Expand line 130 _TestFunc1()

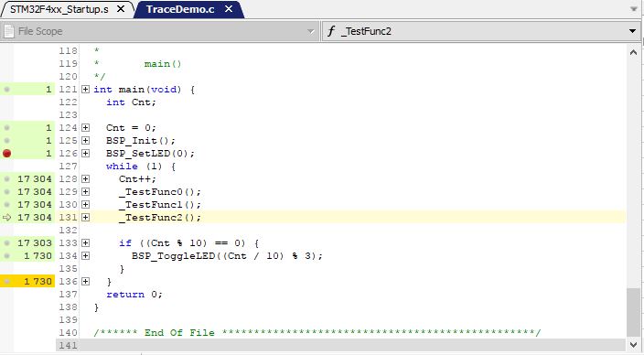(x=85, y=205)
